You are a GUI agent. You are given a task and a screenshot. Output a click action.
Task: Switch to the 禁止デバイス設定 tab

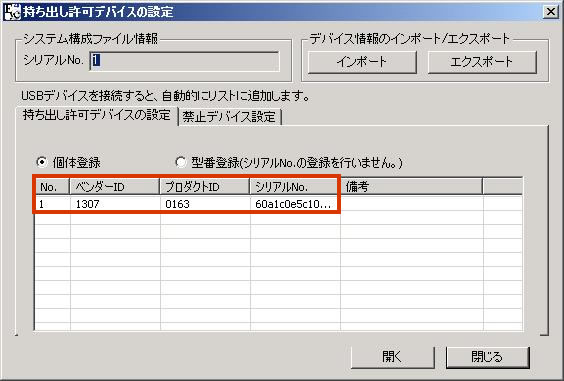click(x=229, y=117)
